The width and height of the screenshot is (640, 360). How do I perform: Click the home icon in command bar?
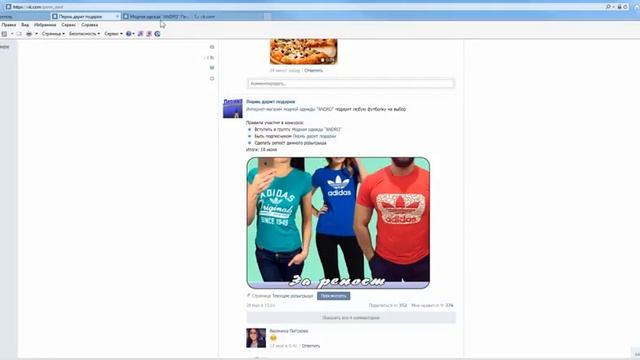click(x=4, y=34)
